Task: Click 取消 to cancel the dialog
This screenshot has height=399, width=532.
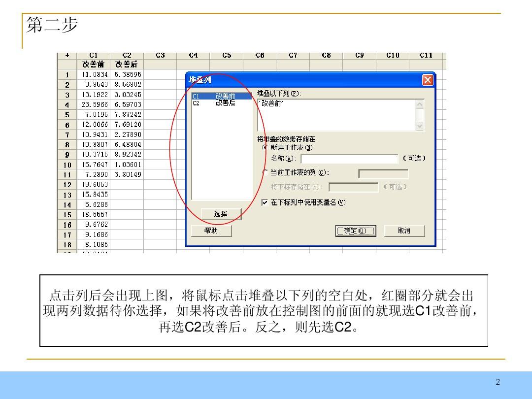Action: [404, 231]
